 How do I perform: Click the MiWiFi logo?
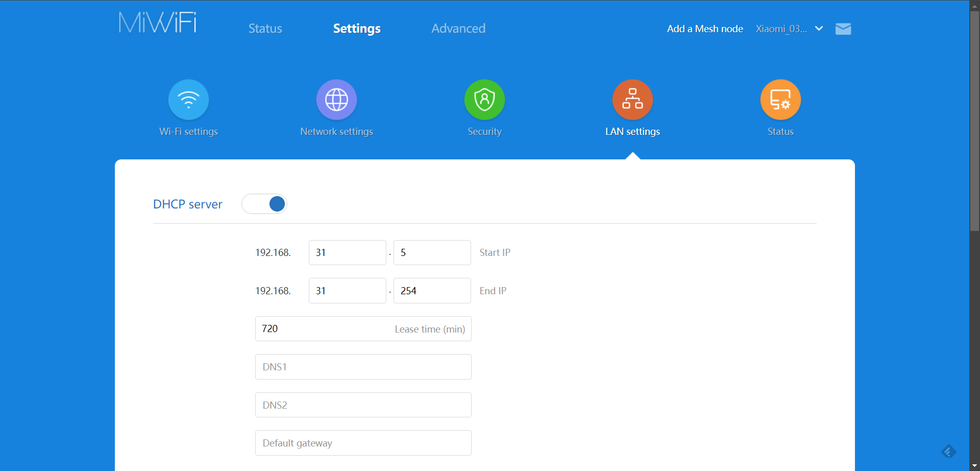coord(158,23)
